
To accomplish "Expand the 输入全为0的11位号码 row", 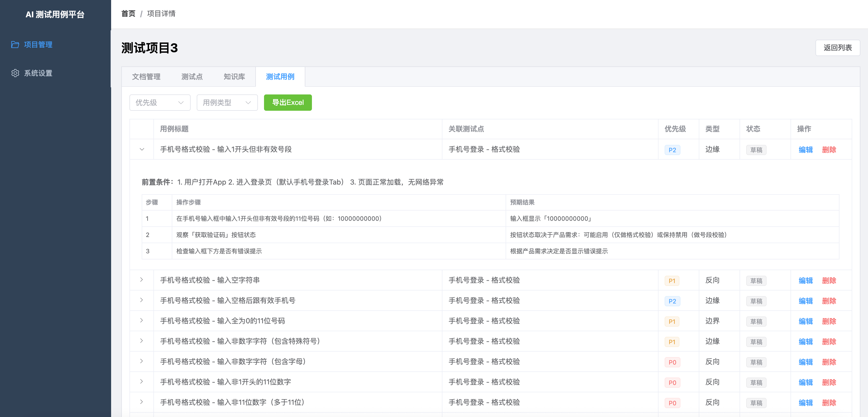I will 141,321.
